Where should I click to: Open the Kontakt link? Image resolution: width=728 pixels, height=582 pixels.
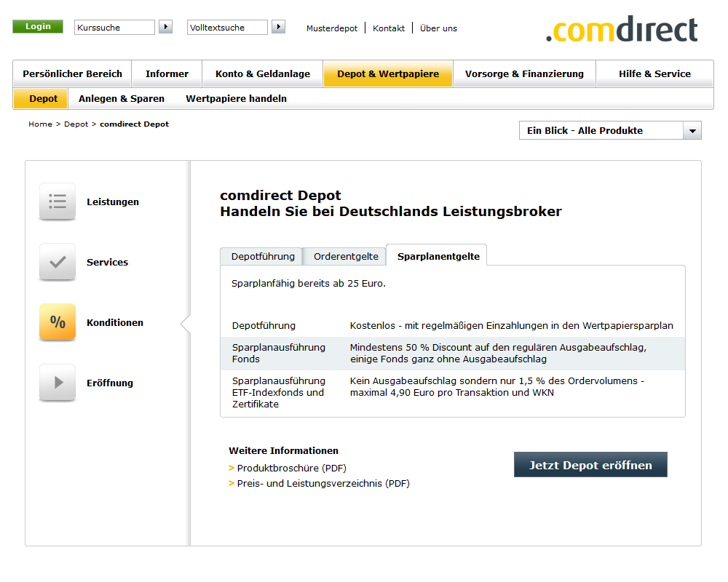click(x=389, y=28)
